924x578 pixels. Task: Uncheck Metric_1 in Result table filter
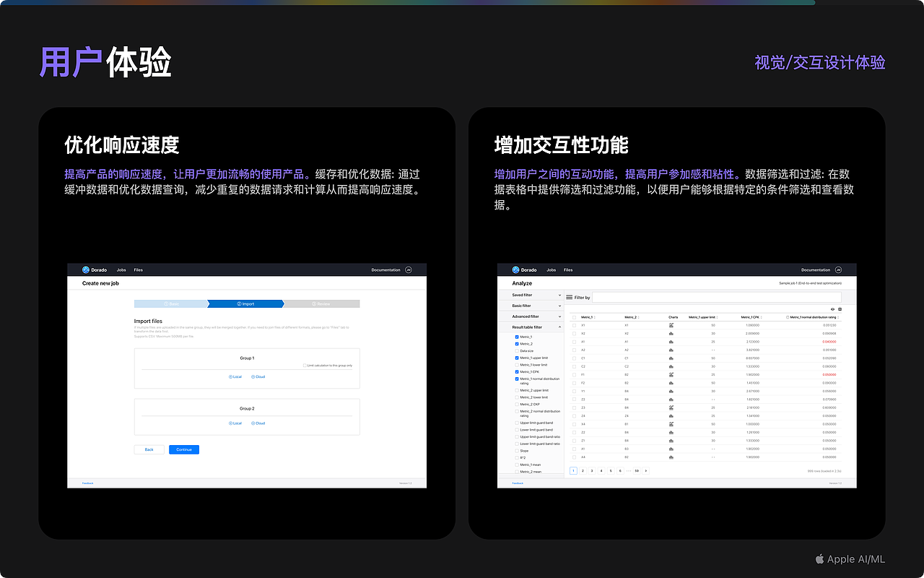(517, 337)
